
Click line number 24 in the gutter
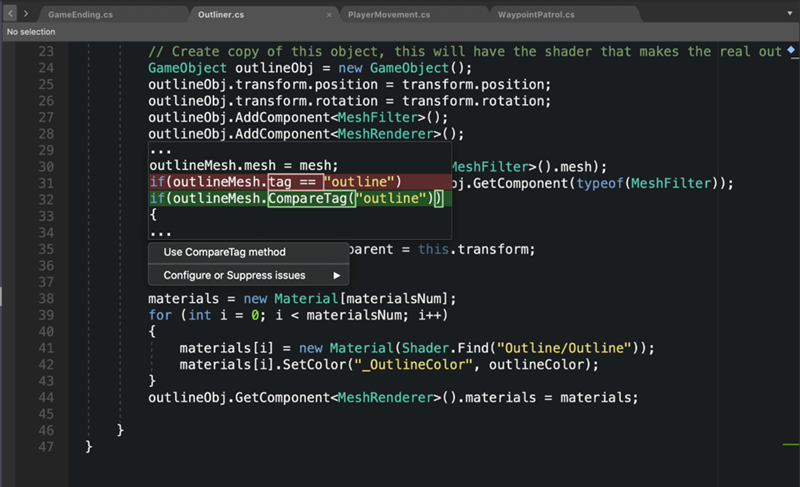(44, 68)
